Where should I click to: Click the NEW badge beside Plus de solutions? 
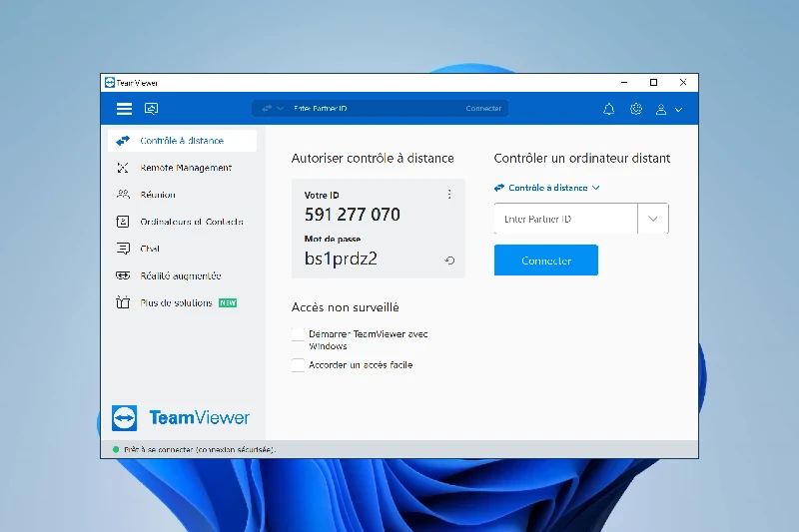point(228,302)
